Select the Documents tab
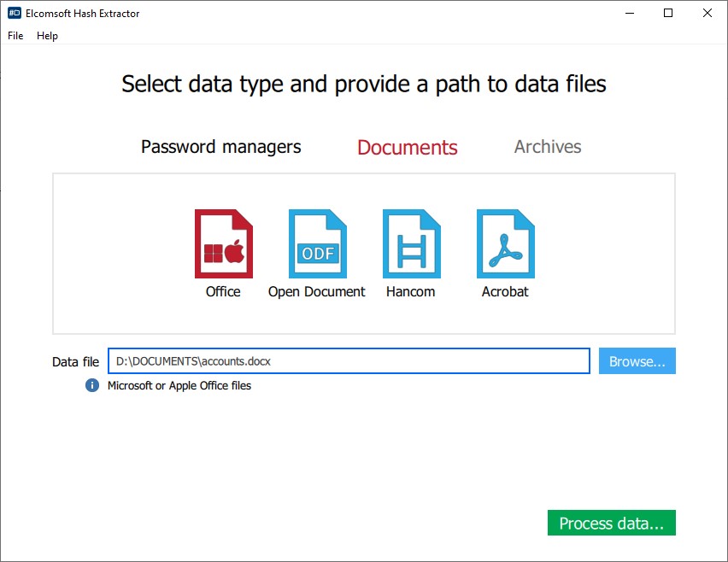The image size is (728, 562). pyautogui.click(x=407, y=148)
